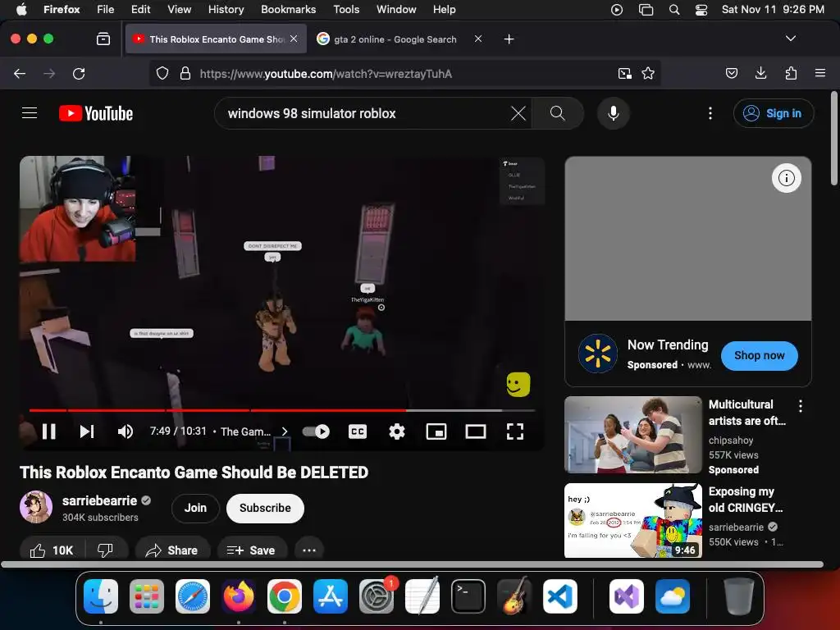
Task: Skip to the next video
Action: coord(87,431)
